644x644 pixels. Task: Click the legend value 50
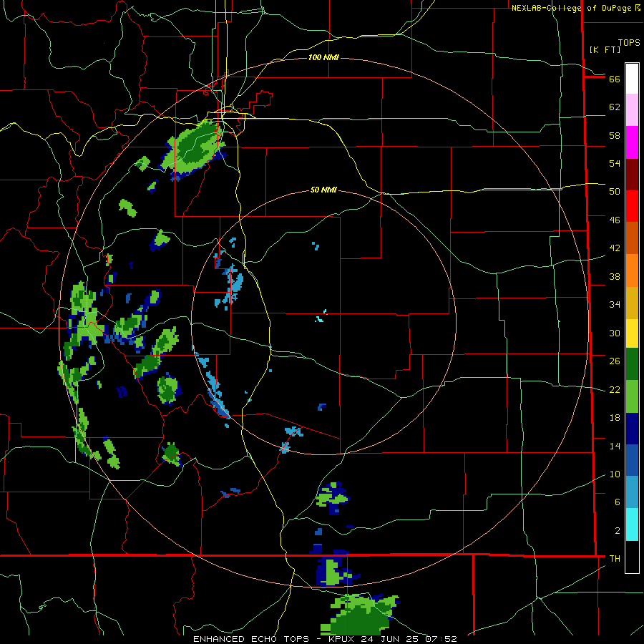click(x=615, y=192)
